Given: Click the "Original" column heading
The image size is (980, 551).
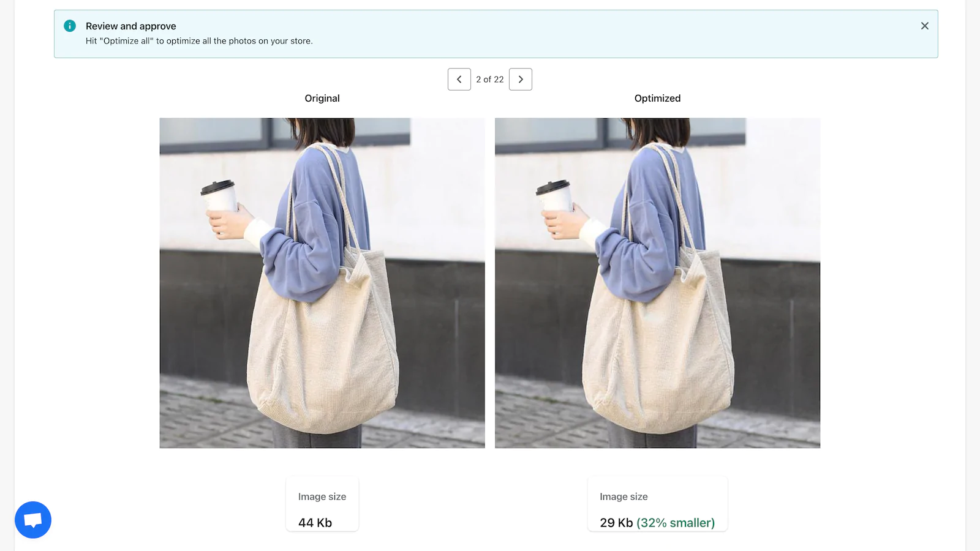Looking at the screenshot, I should tap(322, 98).
